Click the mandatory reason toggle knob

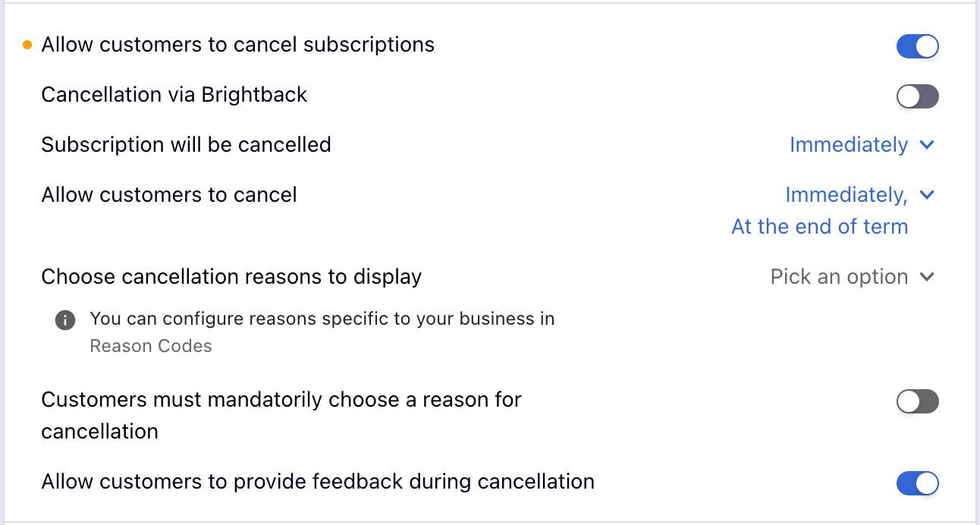[x=909, y=401]
